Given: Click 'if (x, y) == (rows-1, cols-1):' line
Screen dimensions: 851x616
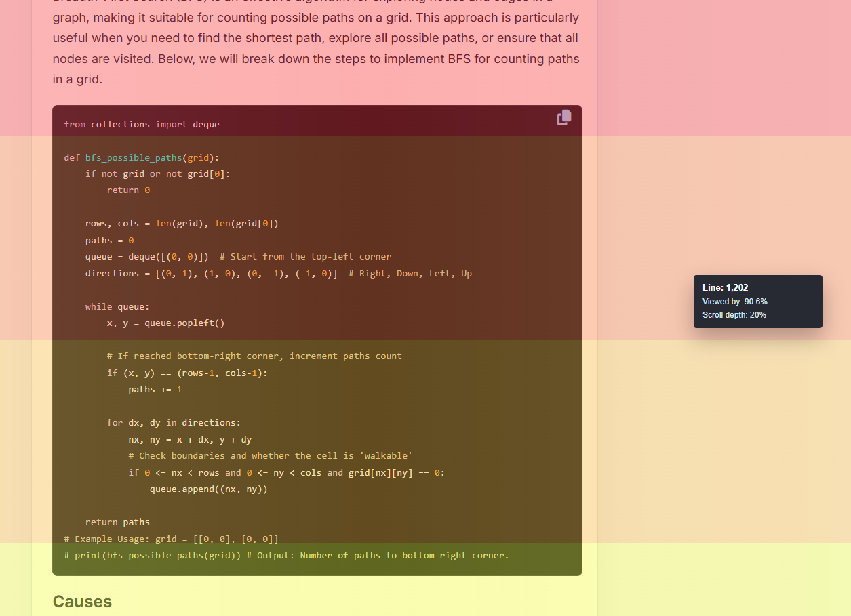Looking at the screenshot, I should click(187, 373).
